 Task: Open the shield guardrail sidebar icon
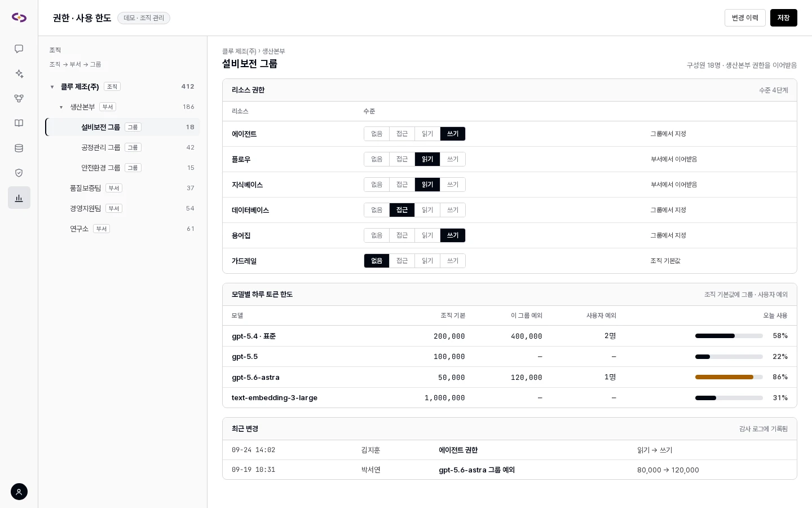tap(19, 173)
